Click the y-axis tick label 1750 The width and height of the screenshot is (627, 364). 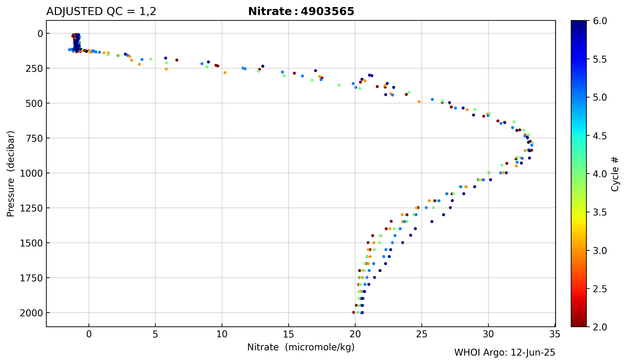pyautogui.click(x=31, y=278)
